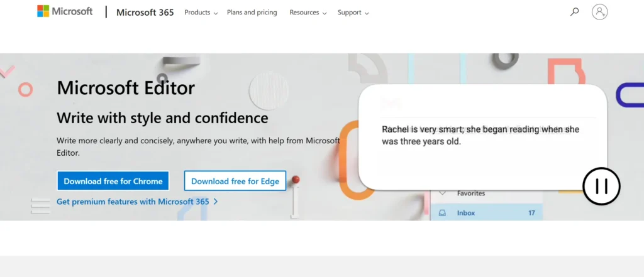Click the Microsoft logo
This screenshot has height=277, width=644.
[65, 11]
